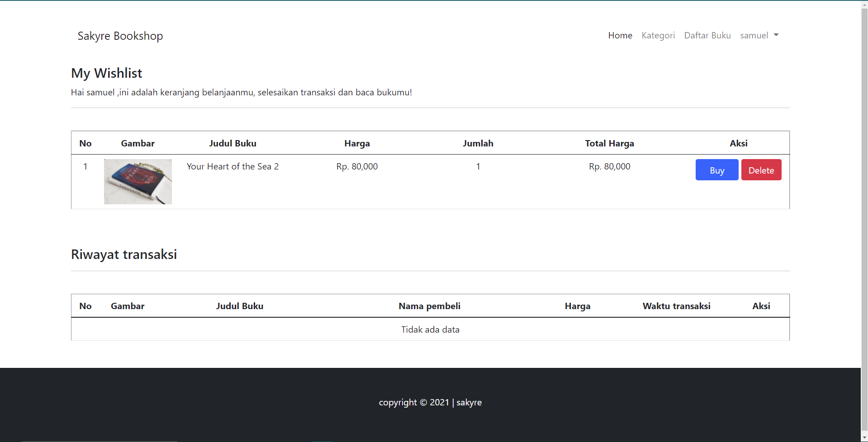Click the scrollbar down arrow

(x=864, y=438)
